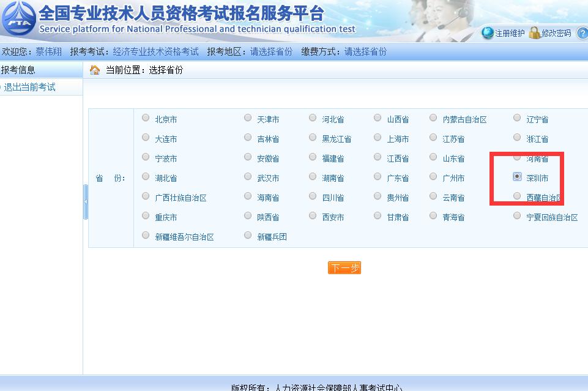Select the 新疆兵团 radio button

(248, 236)
